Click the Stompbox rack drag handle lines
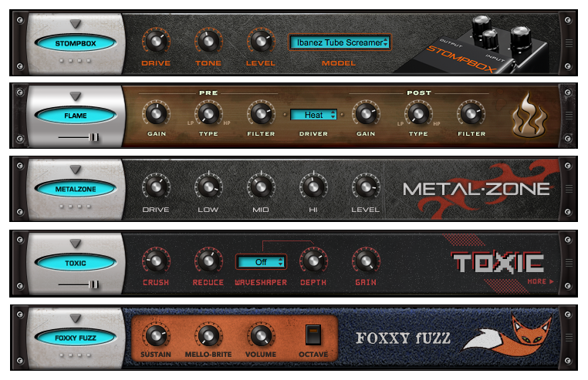Viewport: 588px width, 380px height. pos(569,43)
